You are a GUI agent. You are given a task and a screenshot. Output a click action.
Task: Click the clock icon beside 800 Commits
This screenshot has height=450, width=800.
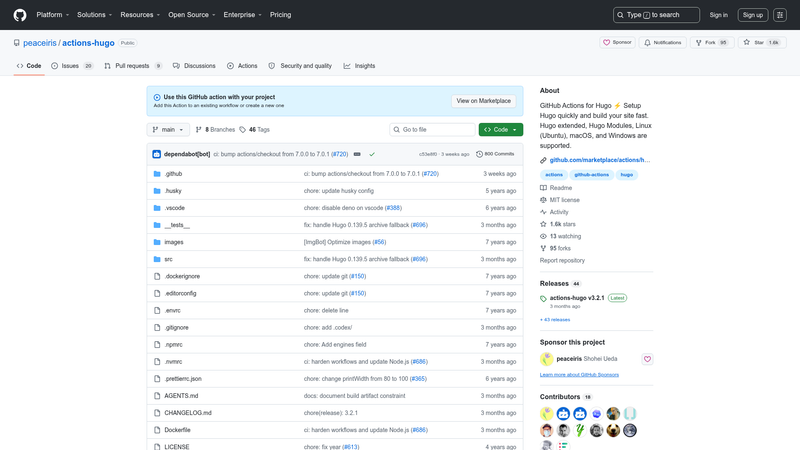(479, 154)
